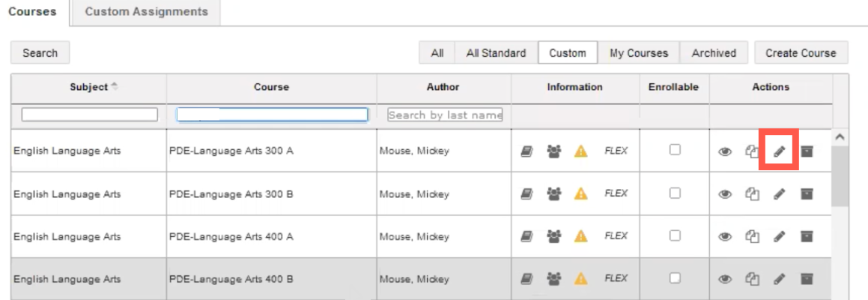
Task: Switch to the Custom Assignments tab
Action: 146,12
